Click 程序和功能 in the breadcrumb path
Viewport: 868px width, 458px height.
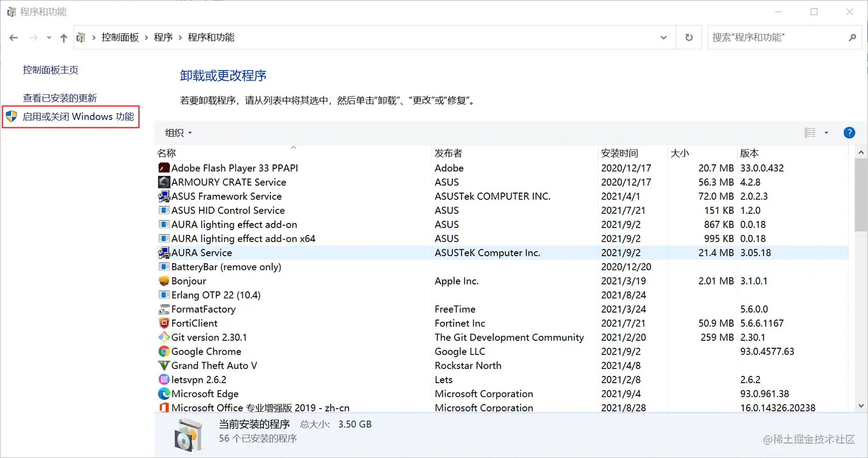(x=211, y=37)
